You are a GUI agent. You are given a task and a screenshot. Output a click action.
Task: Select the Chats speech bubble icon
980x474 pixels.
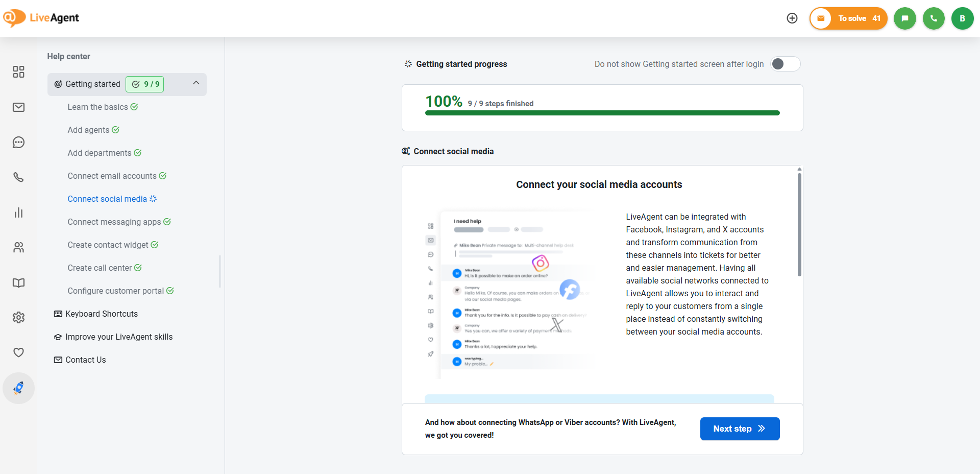[x=18, y=143]
